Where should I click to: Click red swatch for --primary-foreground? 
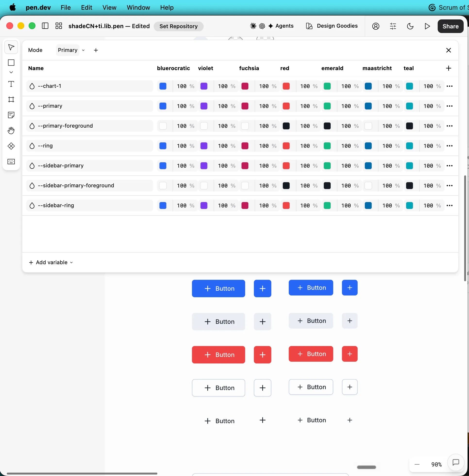[286, 126]
